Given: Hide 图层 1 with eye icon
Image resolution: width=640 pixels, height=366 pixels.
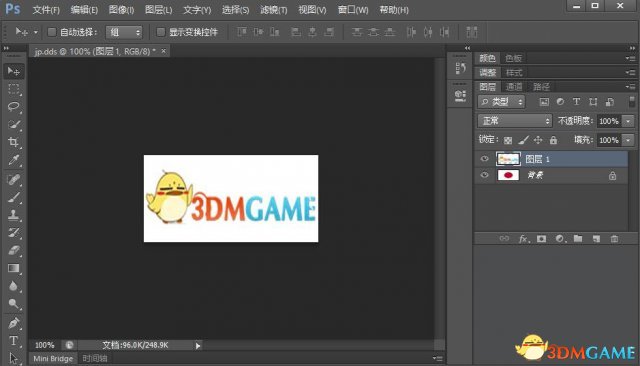Looking at the screenshot, I should (x=484, y=159).
